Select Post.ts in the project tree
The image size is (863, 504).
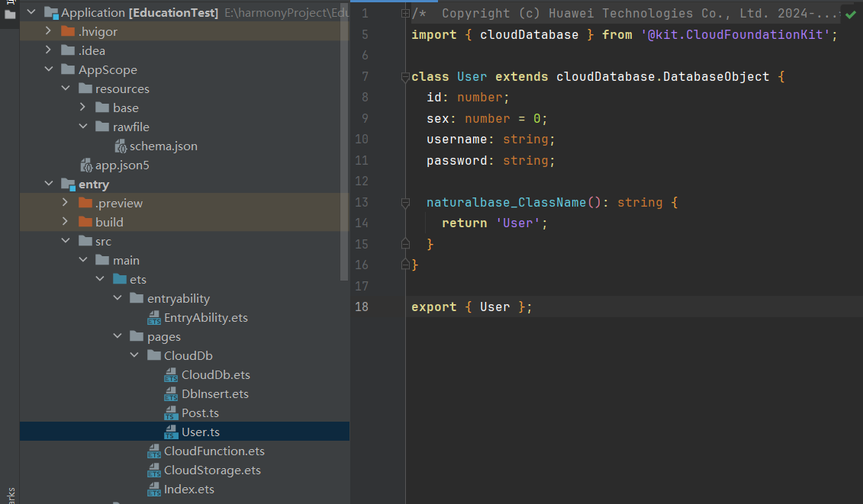[x=201, y=413]
